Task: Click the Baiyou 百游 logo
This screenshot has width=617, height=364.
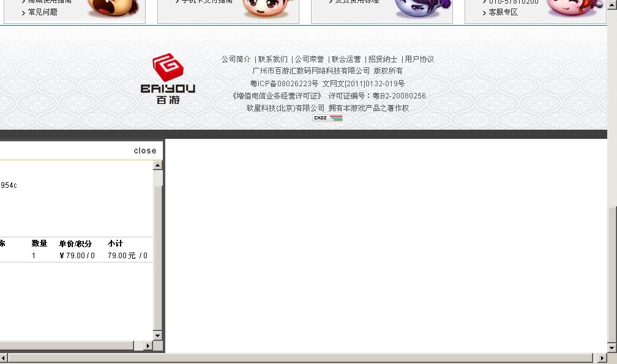Action: [x=168, y=79]
